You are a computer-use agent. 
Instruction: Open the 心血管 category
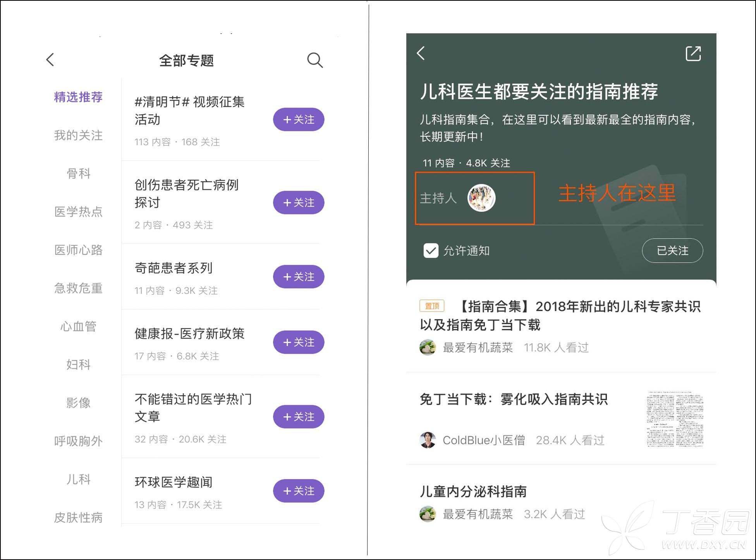click(78, 326)
